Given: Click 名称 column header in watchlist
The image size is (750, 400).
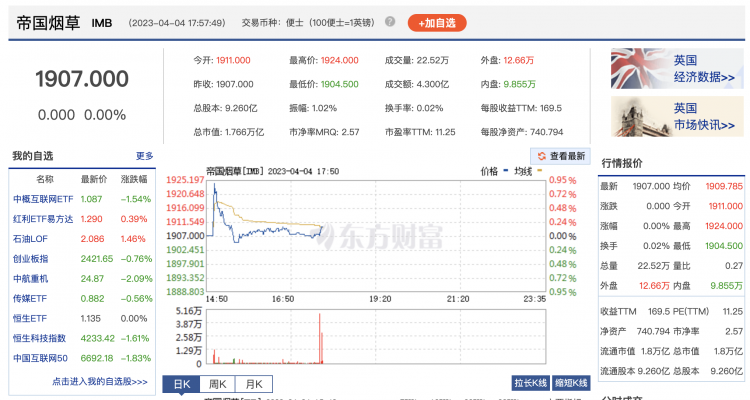Looking at the screenshot, I should (45, 179).
